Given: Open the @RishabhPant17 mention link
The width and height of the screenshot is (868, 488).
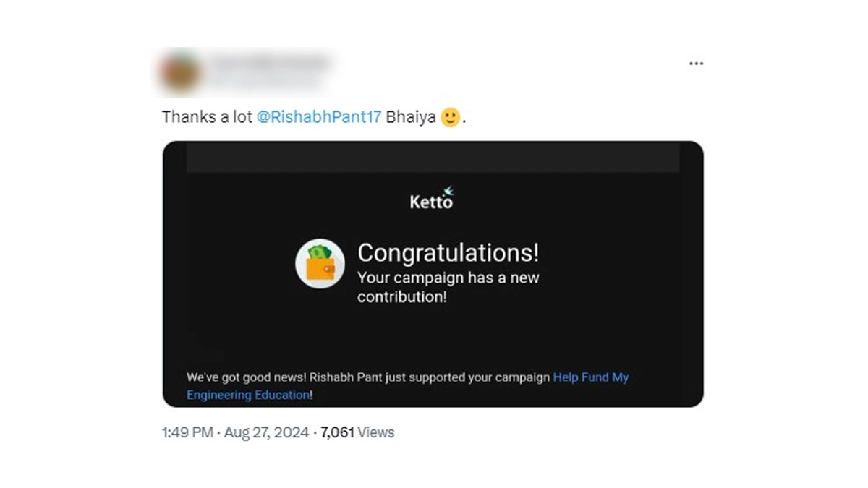Looking at the screenshot, I should [318, 117].
